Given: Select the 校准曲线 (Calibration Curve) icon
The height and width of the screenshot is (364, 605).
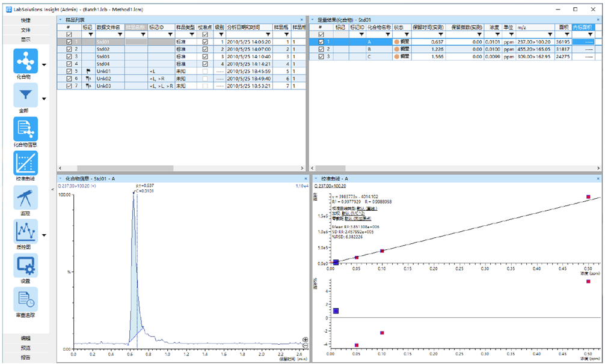Looking at the screenshot, I should (25, 163).
